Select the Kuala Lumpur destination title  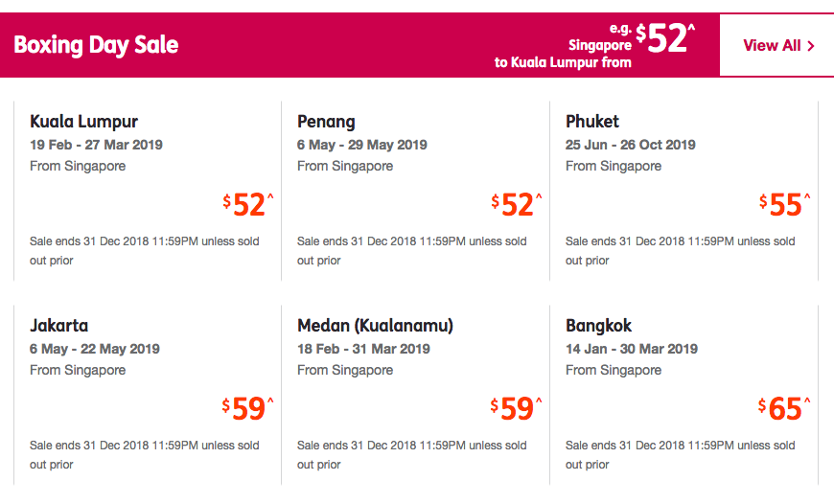84,122
